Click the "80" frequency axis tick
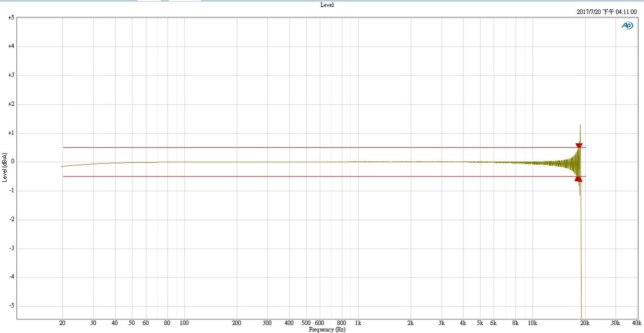Screen dimensions: 644x333 (x=167, y=323)
